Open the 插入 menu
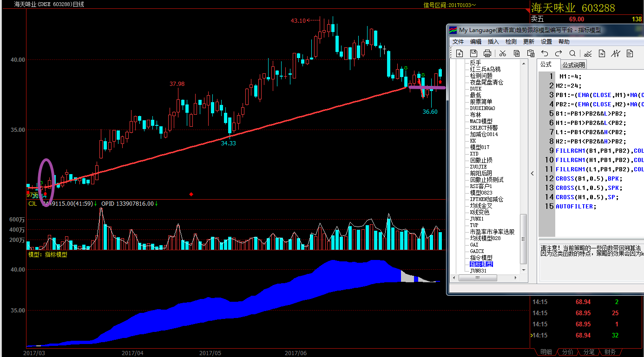This screenshot has height=357, width=644. 493,42
